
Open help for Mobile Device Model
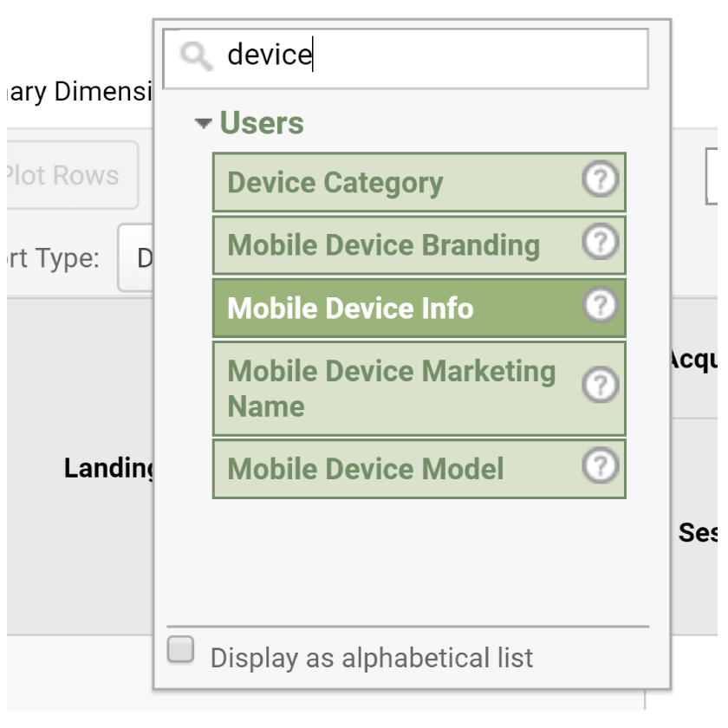[600, 465]
